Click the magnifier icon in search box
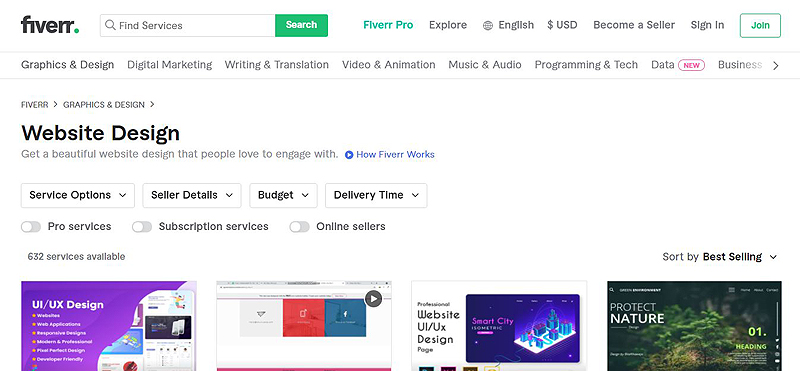The height and width of the screenshot is (371, 800). coord(109,25)
